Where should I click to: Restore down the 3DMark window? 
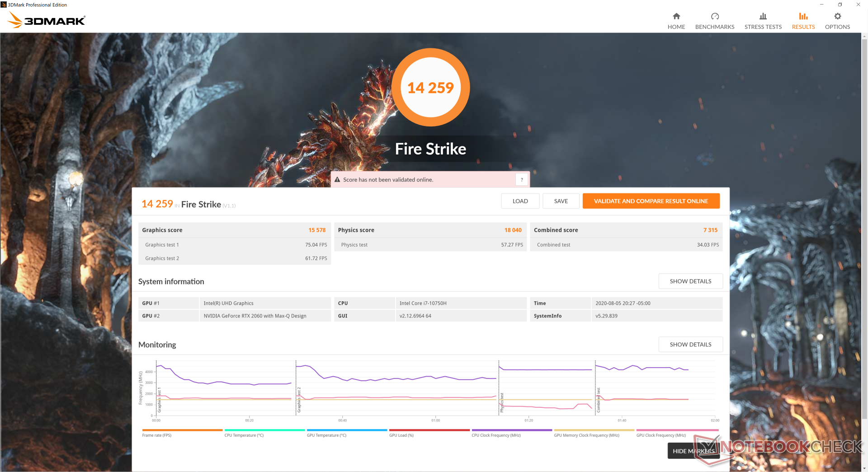[840, 5]
